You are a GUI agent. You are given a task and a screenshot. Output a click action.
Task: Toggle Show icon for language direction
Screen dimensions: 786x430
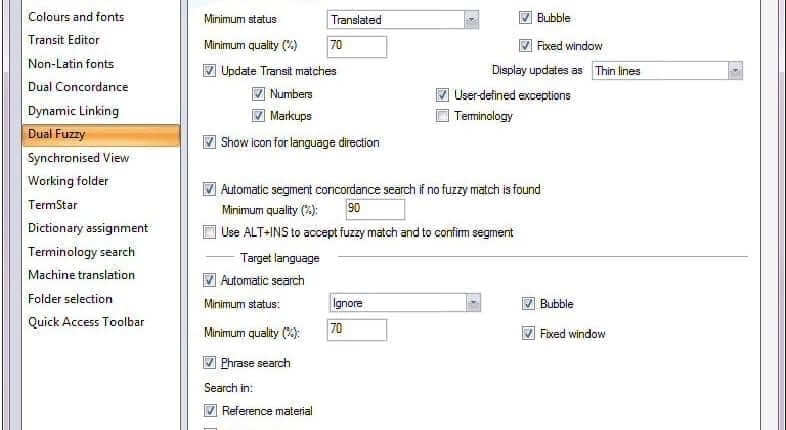pyautogui.click(x=210, y=143)
